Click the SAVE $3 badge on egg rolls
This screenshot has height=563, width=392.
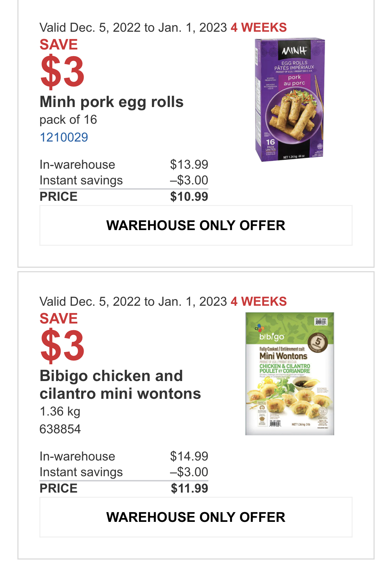pyautogui.click(x=62, y=63)
